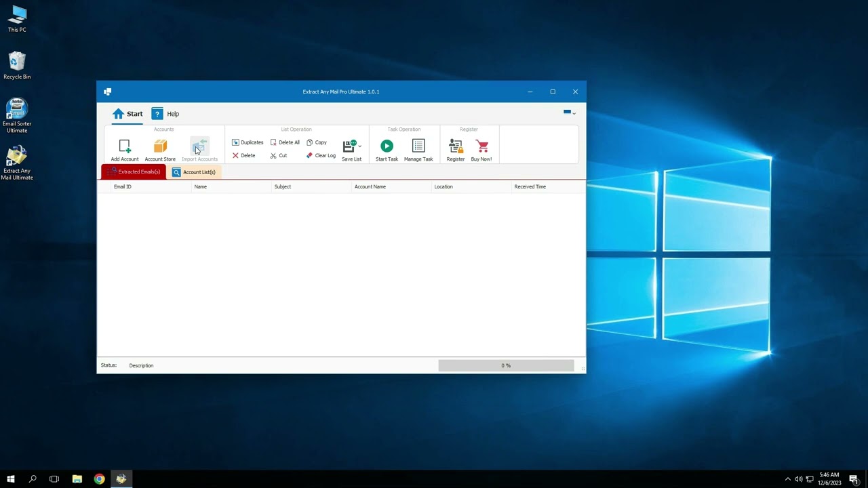Select Extract Any Mail Ultimate desktop shortcut
868x488 pixels.
point(17,163)
